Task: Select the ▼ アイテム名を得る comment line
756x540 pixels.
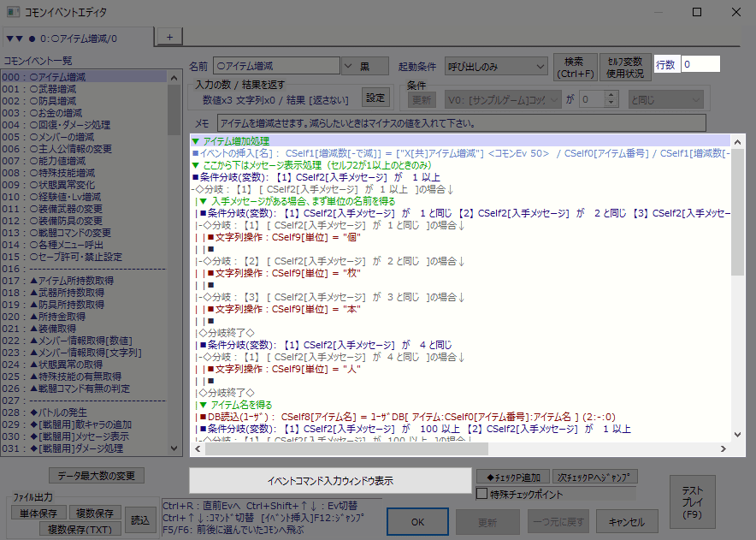Action: pyautogui.click(x=460, y=405)
